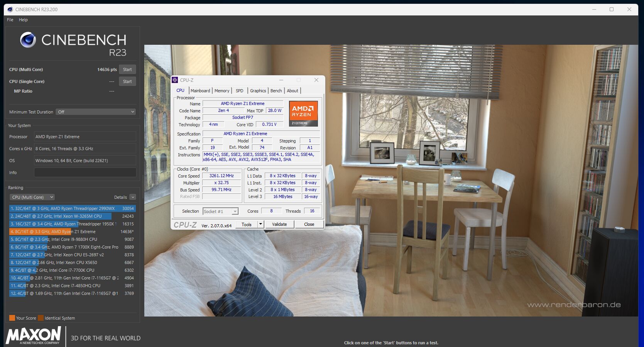Expand the ranking Details toggle
The height and width of the screenshot is (347, 644).
pos(133,197)
